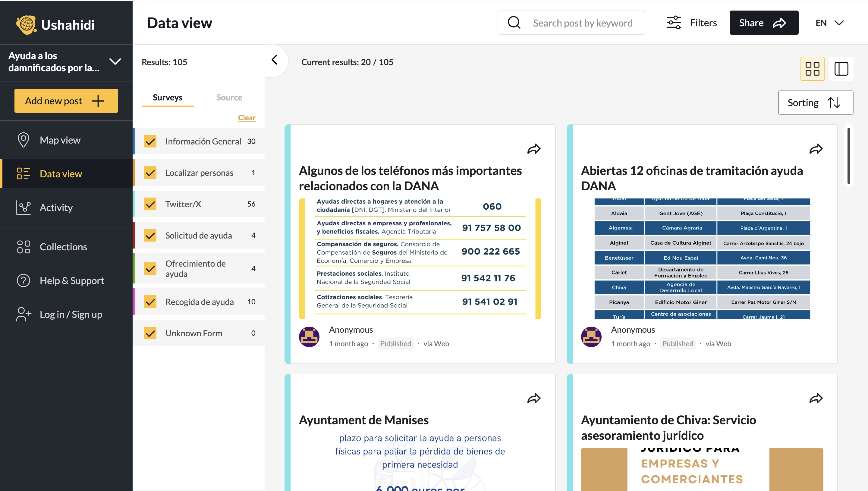Open the Sorting dropdown
This screenshot has height=491, width=868.
(816, 103)
